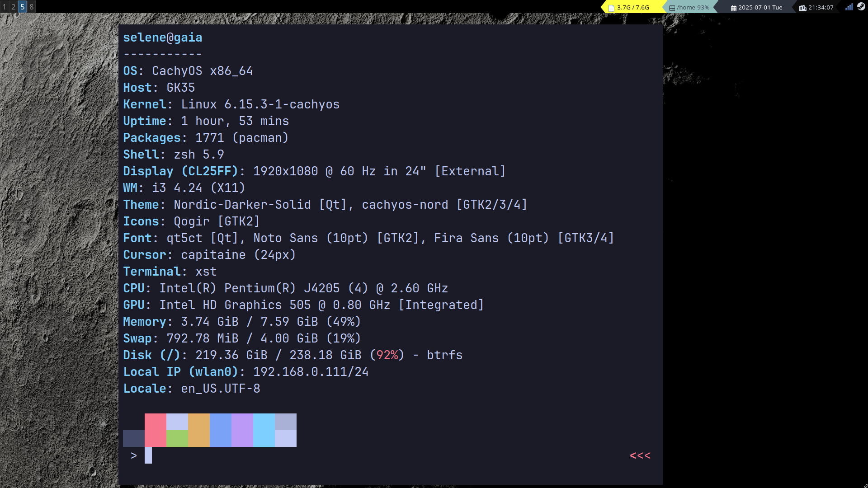Click the Host: GK35 line
Image resolution: width=868 pixels, height=488 pixels.
point(159,88)
